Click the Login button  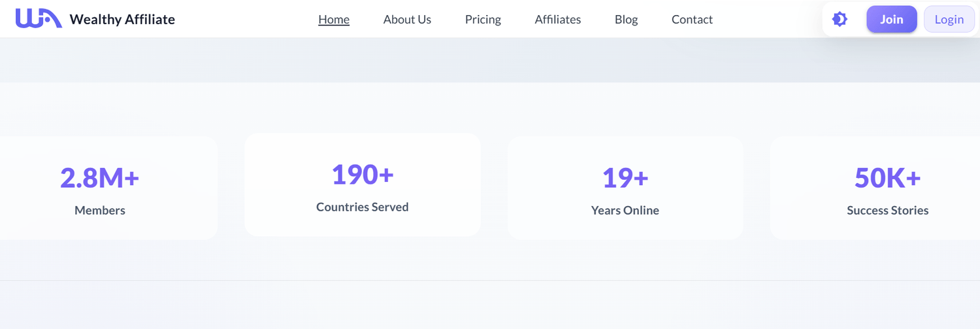pyautogui.click(x=949, y=20)
